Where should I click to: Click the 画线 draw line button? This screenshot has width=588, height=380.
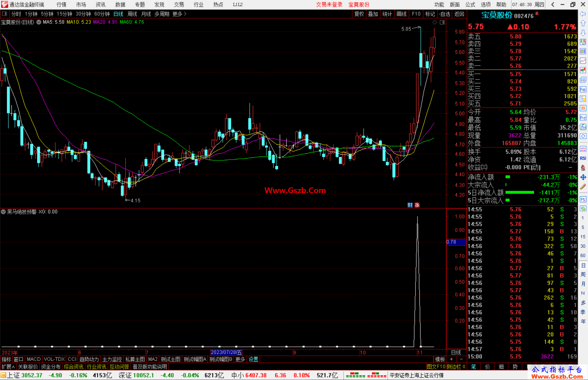402,14
